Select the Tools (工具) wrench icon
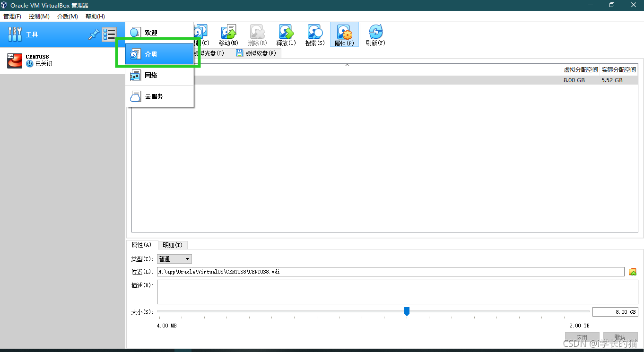 point(15,34)
